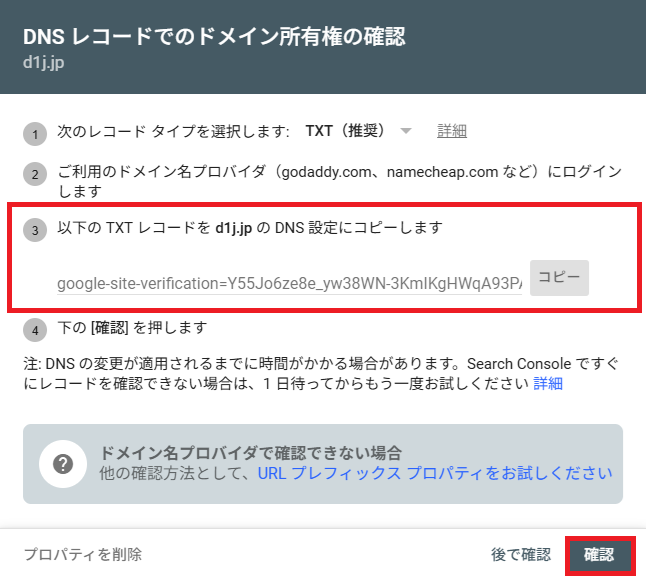Viewport: 646px width, 584px height.
Task: Click the step 2 number circle
Action: pyautogui.click(x=36, y=174)
